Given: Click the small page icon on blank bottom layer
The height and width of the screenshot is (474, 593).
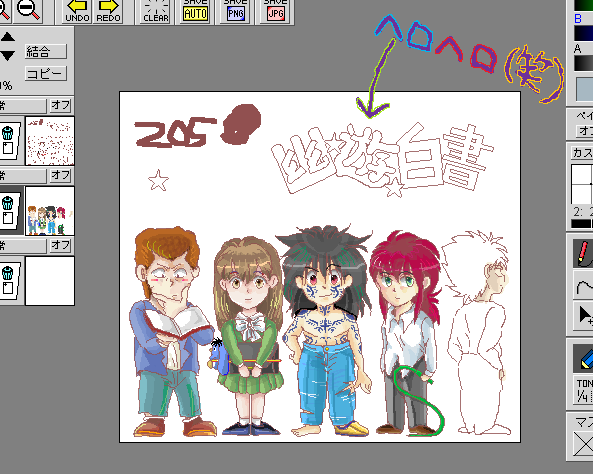Looking at the screenshot, I should (8, 288).
